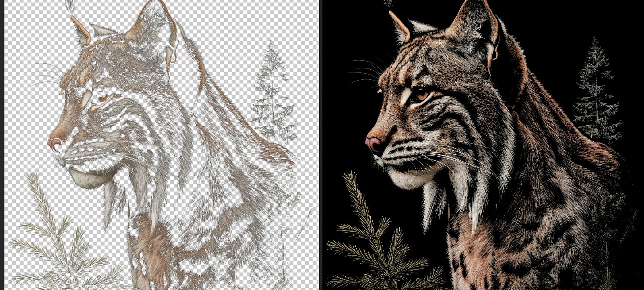Click the whiskers above the eye in right image

coord(364,70)
